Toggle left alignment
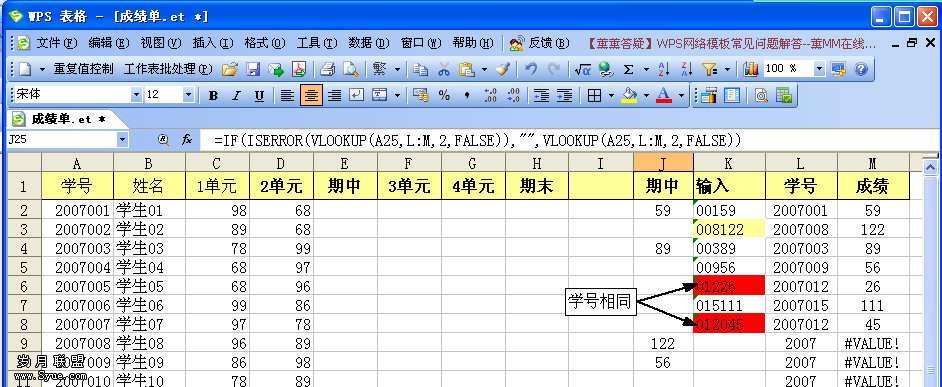The width and height of the screenshot is (942, 387). click(288, 95)
